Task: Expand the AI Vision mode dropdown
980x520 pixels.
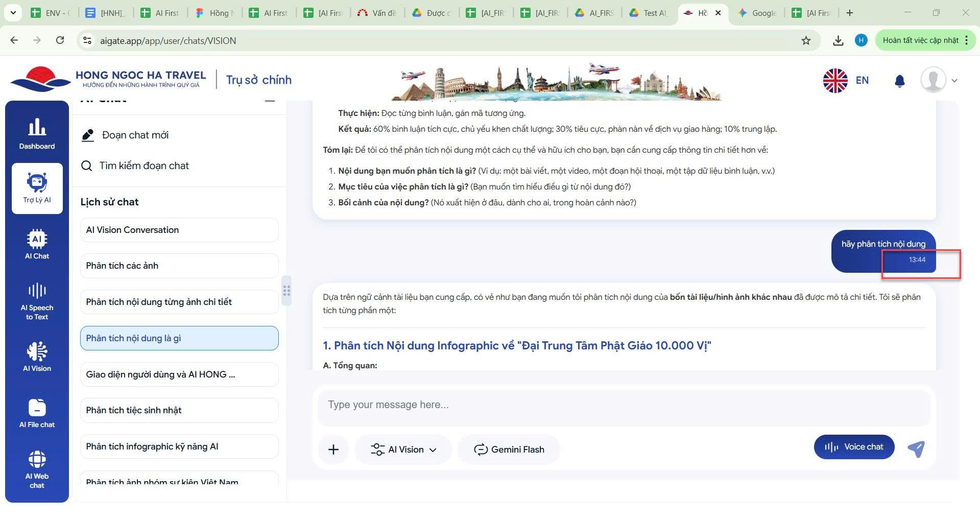Action: (x=403, y=450)
